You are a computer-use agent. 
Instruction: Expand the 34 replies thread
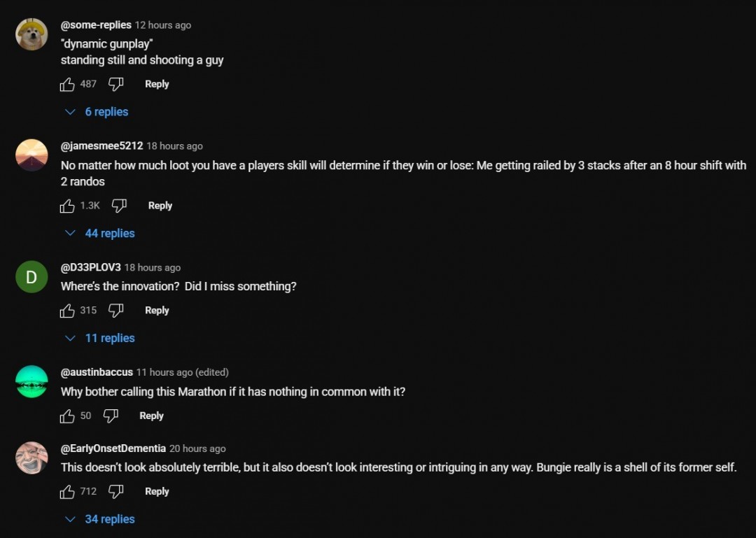tap(100, 519)
